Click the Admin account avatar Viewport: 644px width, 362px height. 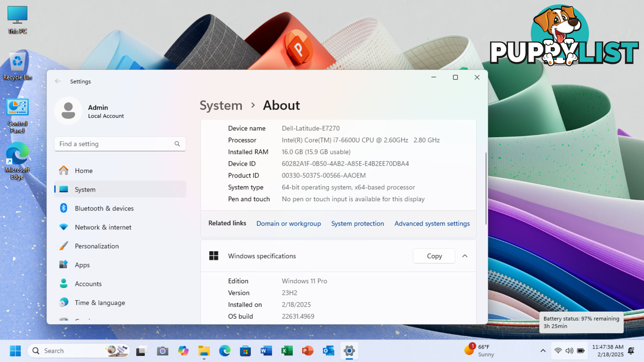[x=68, y=111]
